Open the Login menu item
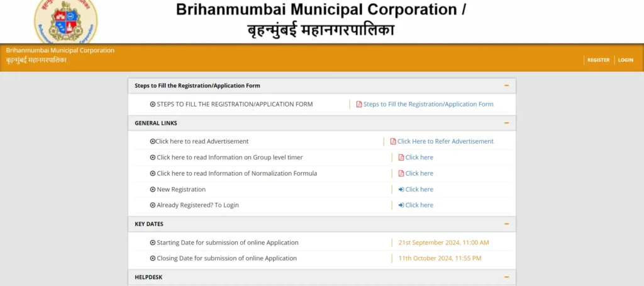 pos(625,60)
